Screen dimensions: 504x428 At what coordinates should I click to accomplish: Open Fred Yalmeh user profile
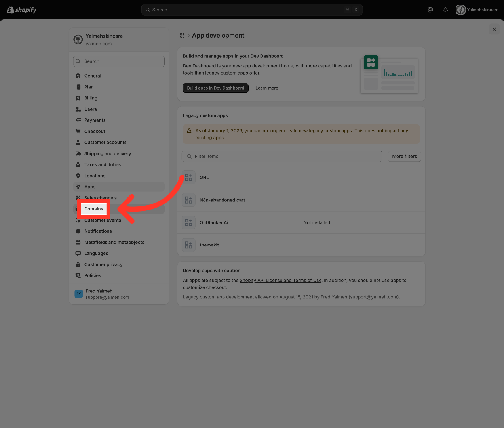tap(119, 294)
